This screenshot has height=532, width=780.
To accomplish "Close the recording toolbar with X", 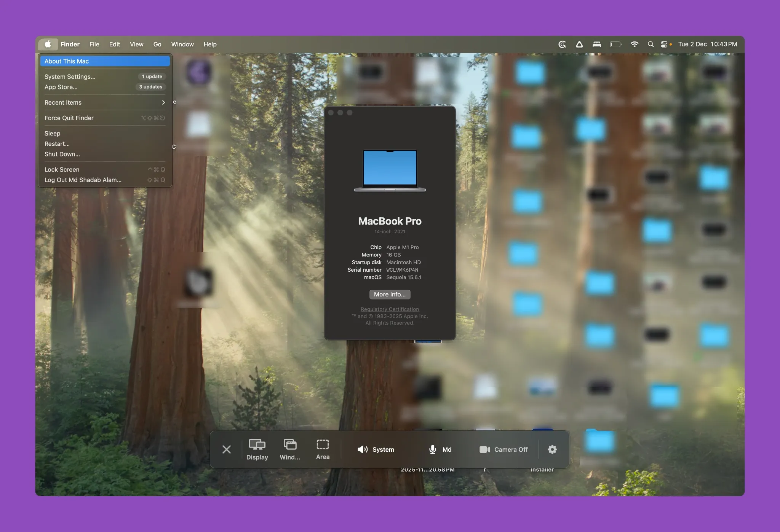I will [227, 449].
